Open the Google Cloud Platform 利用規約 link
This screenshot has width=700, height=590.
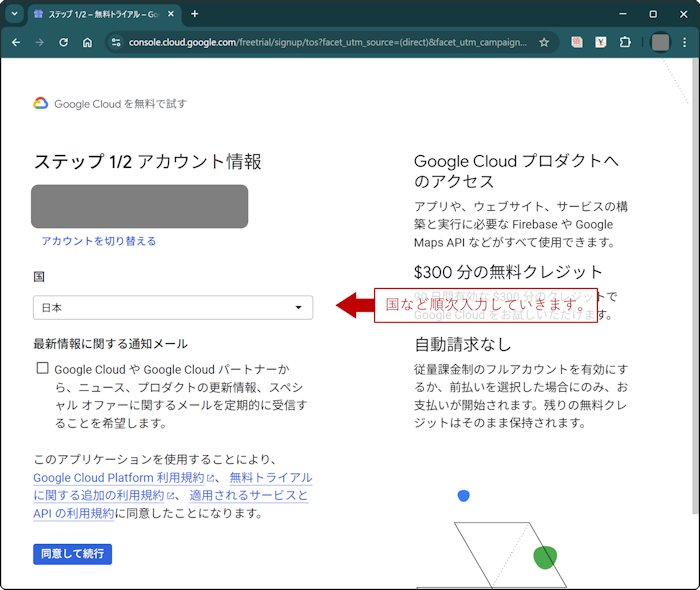pyautogui.click(x=117, y=478)
